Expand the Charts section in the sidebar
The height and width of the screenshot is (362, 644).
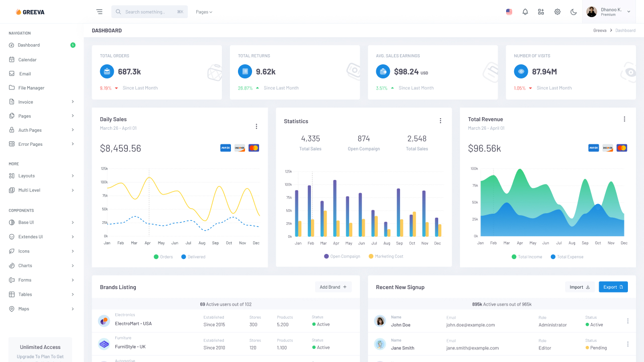26,265
